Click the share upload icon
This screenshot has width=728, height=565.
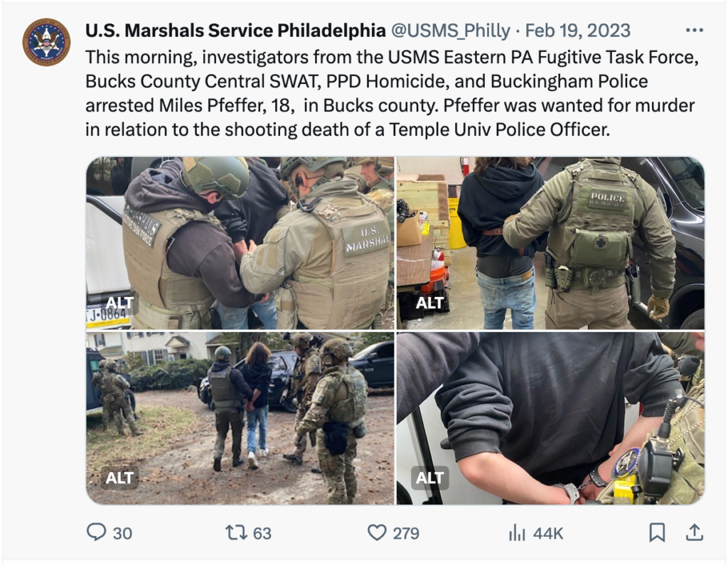(x=694, y=532)
